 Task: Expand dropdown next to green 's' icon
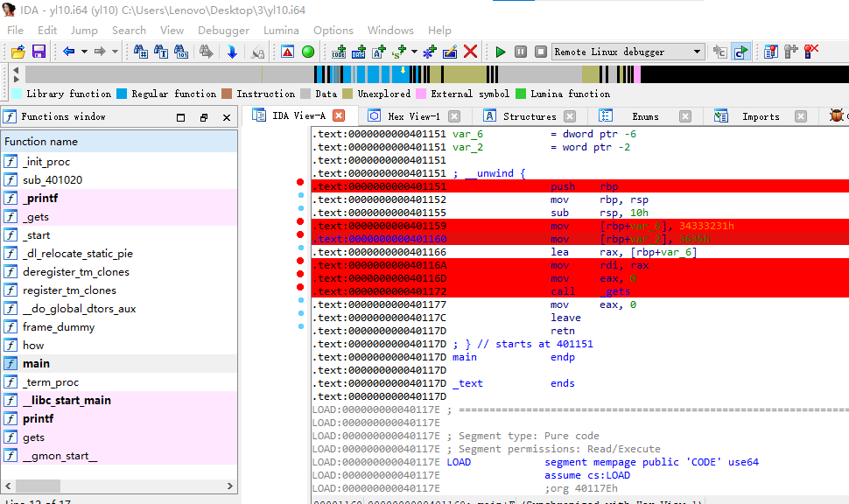[414, 52]
